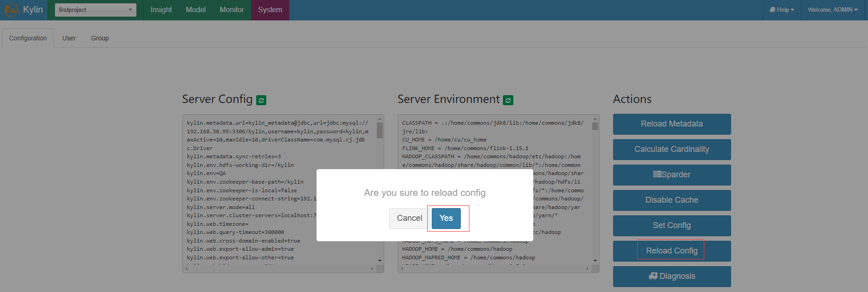868x292 pixels.
Task: Click text 'kylin.env.hdfs-working-dir=/kylin'
Action: (x=240, y=165)
